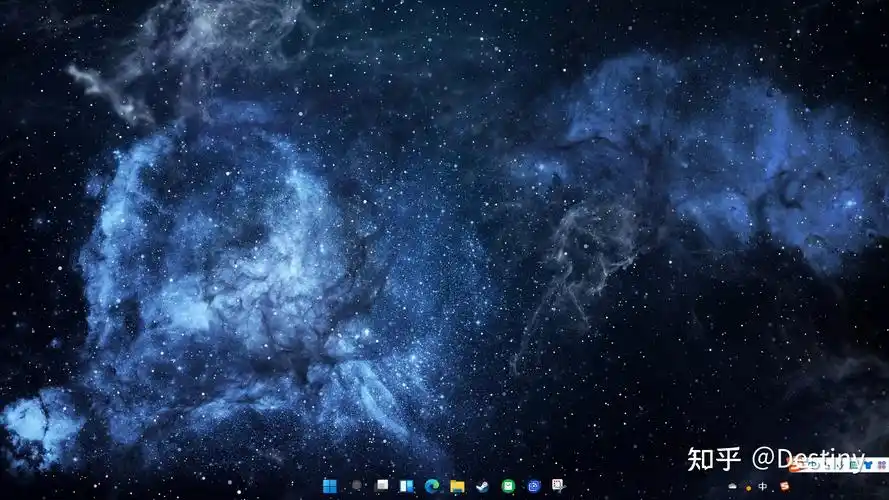Click the yellow dot tray icon
Screen dimensions: 889x500
click(748, 488)
